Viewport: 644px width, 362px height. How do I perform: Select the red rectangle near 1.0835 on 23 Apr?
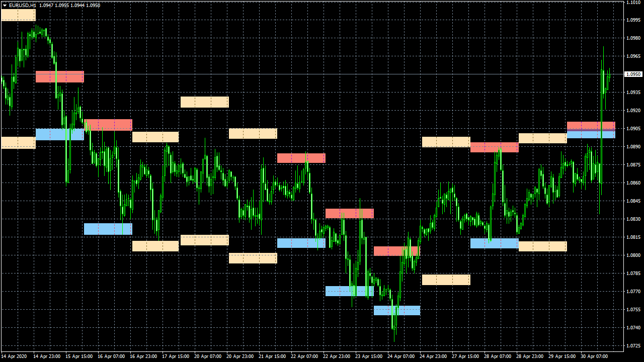click(350, 213)
